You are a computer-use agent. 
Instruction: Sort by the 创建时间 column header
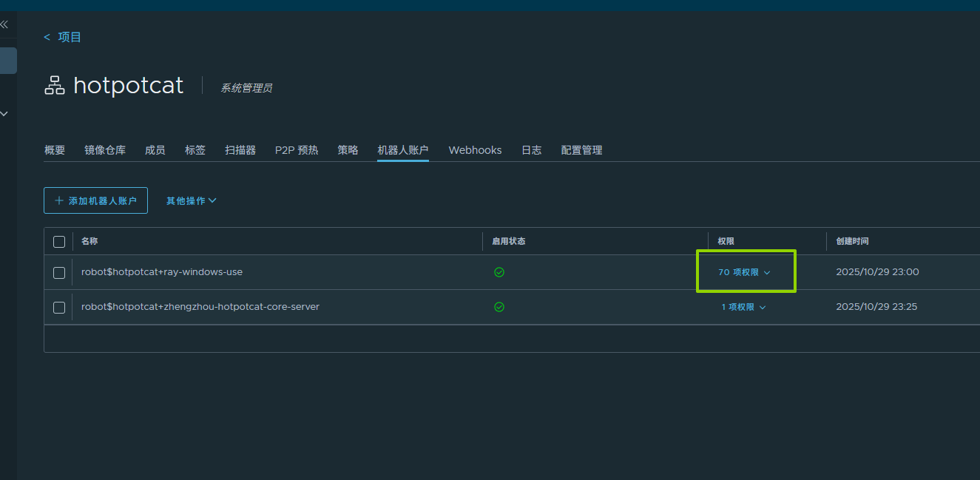tap(852, 241)
